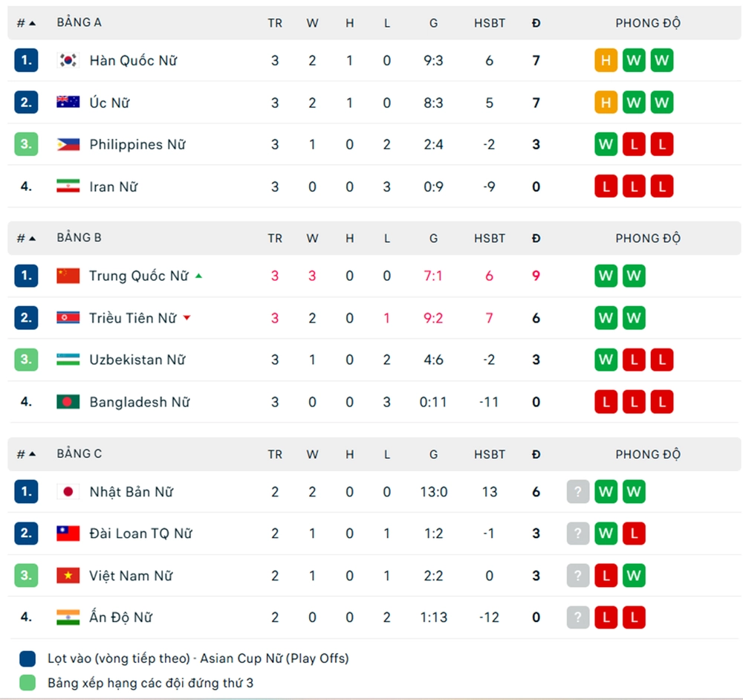The width and height of the screenshot is (743, 700).
Task: Click the South Korea flag icon
Action: 68,60
